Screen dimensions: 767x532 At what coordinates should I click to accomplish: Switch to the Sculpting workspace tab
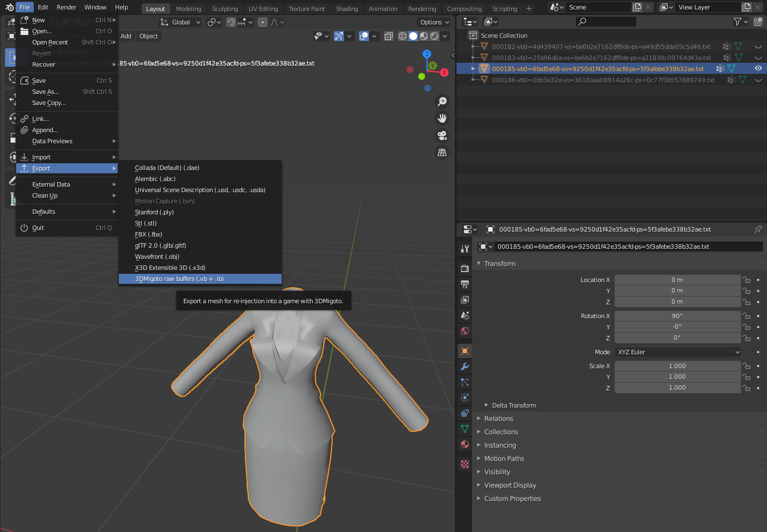point(225,9)
